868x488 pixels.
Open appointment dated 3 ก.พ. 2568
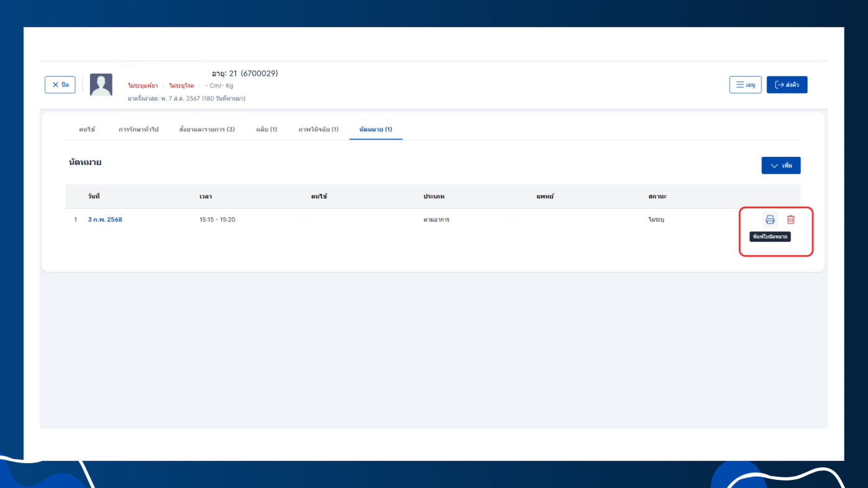pyautogui.click(x=105, y=220)
